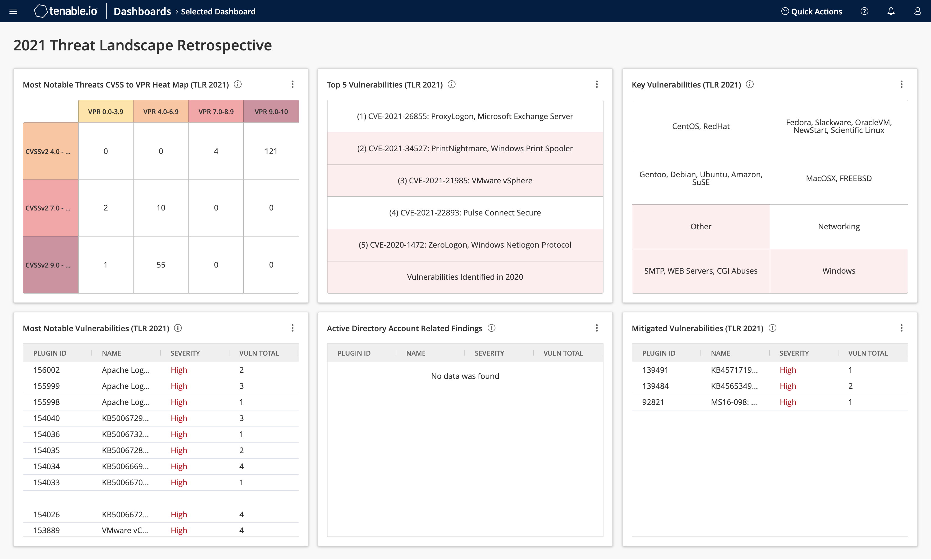931x560 pixels.
Task: Open Quick Actions
Action: (812, 11)
